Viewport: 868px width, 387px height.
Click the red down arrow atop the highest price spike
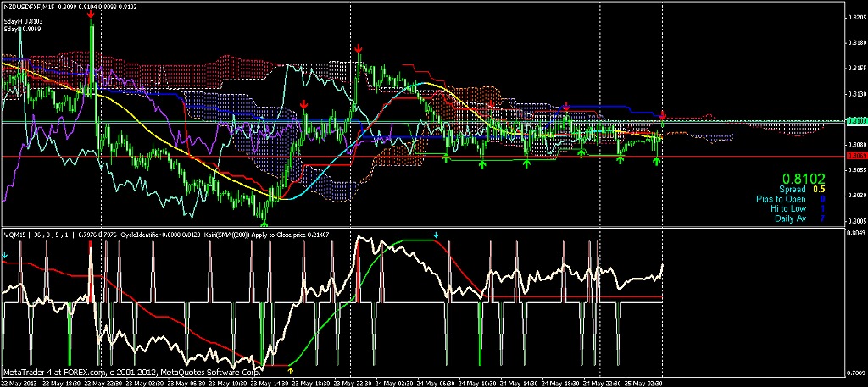coord(91,17)
